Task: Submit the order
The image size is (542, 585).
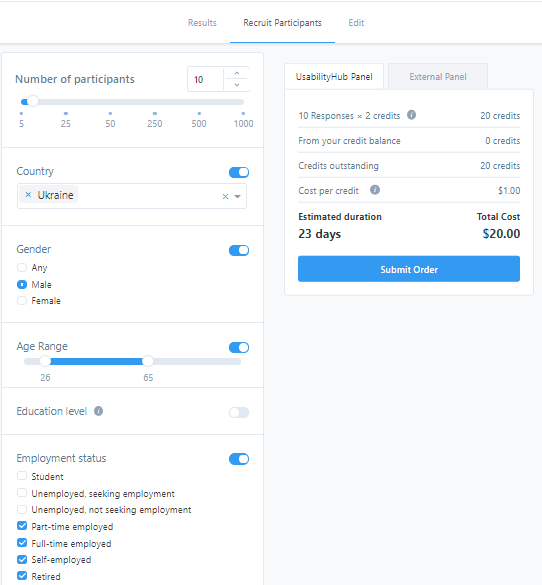Action: (409, 269)
